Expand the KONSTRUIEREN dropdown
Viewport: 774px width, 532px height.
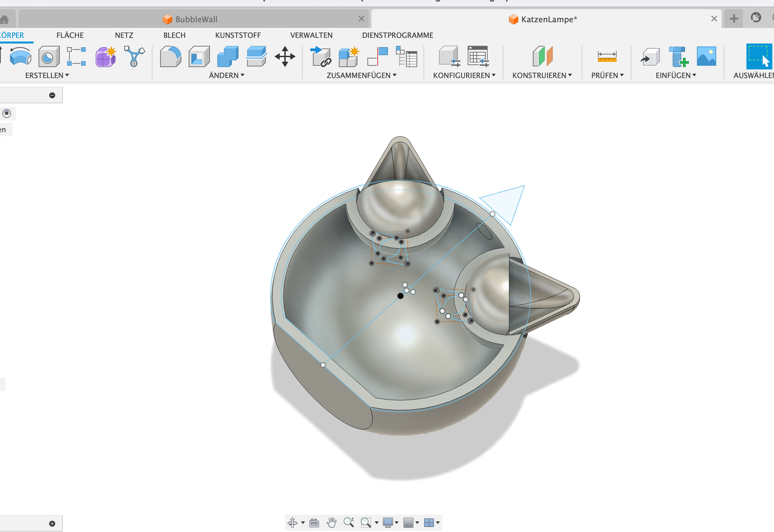click(x=542, y=76)
